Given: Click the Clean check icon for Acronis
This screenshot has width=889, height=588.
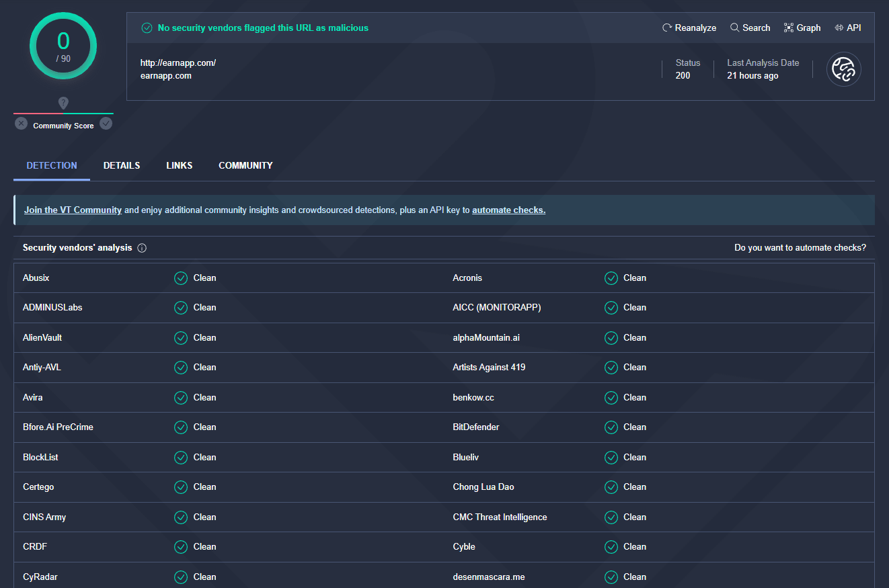Looking at the screenshot, I should coord(611,278).
